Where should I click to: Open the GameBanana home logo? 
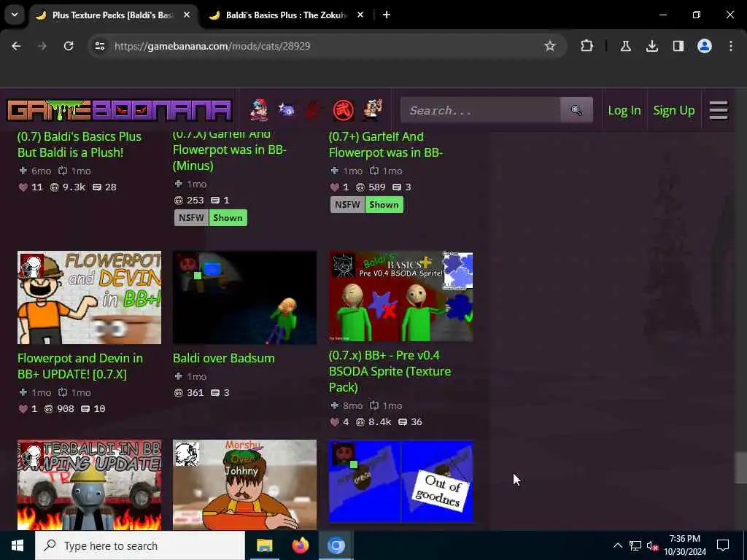tap(119, 111)
